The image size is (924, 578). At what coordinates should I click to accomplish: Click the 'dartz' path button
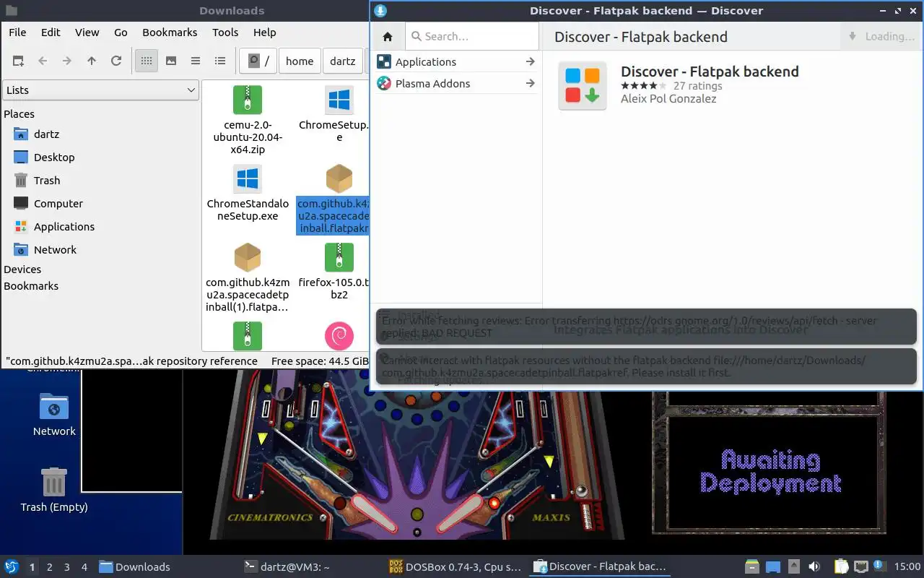point(343,61)
